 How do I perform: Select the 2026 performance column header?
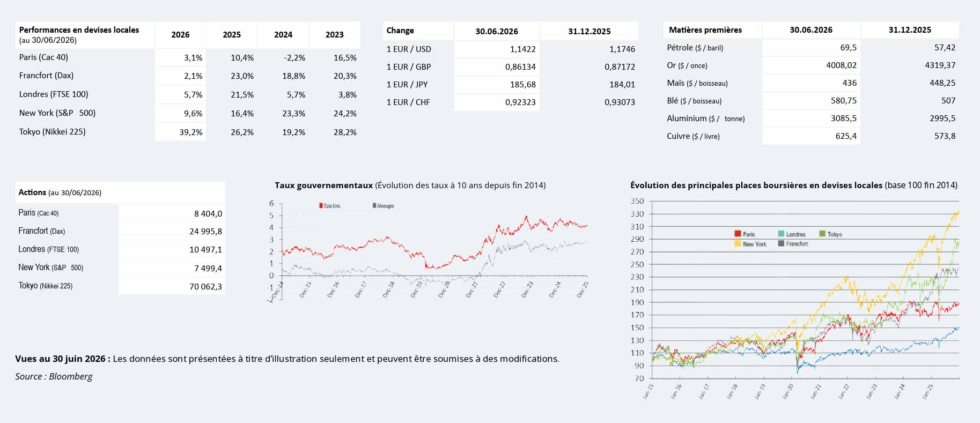180,35
